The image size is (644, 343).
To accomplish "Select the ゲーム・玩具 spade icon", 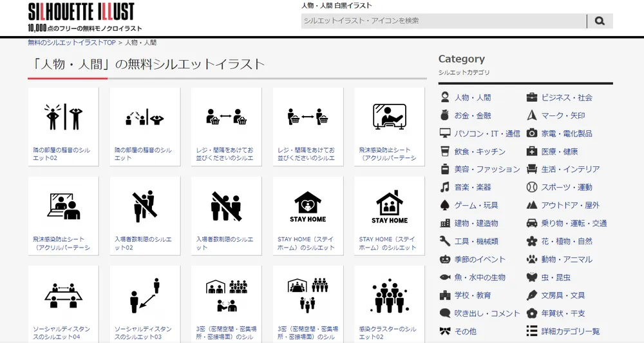I will pyautogui.click(x=445, y=205).
